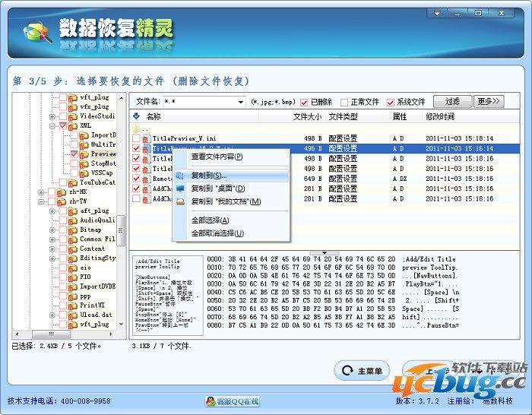
Task: Collapse the XML tree folder
Action: coord(52,126)
